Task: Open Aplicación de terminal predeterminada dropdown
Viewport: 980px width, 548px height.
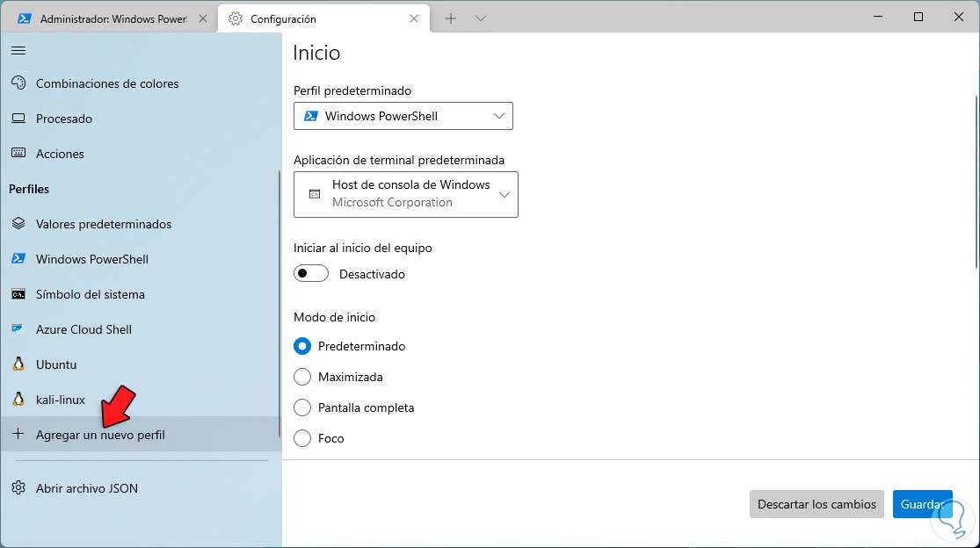Action: coord(406,194)
